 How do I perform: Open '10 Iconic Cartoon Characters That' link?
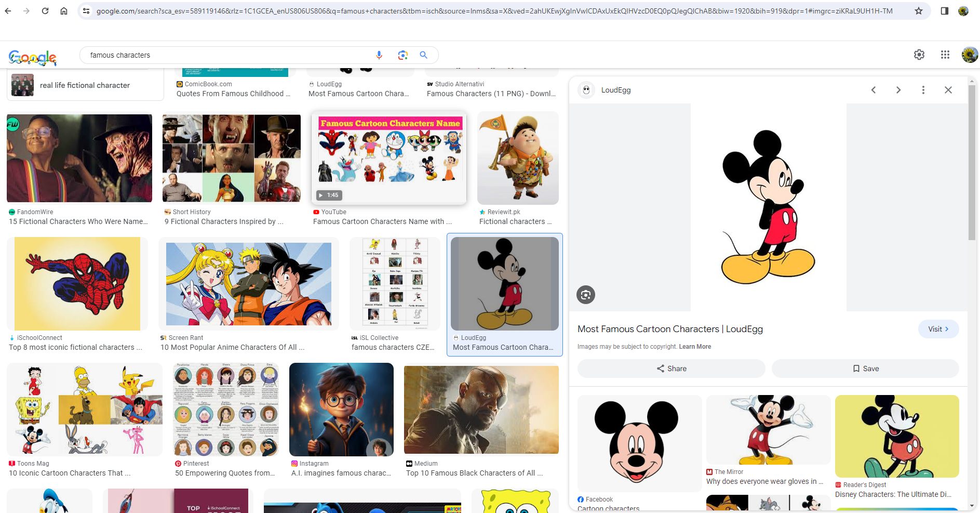[70, 473]
